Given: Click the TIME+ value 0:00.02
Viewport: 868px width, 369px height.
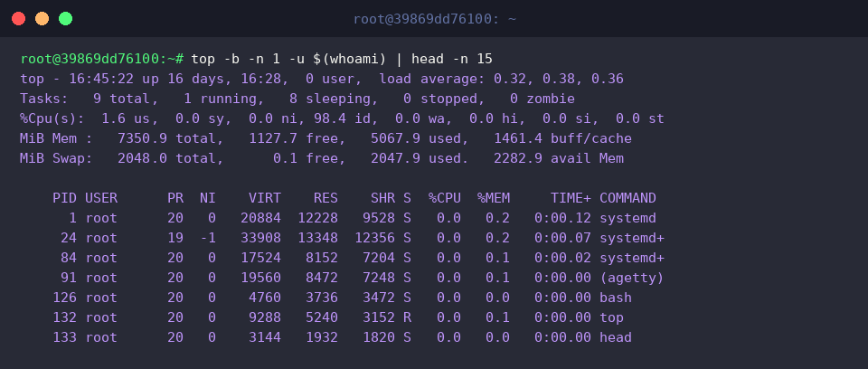Looking at the screenshot, I should tap(562, 258).
